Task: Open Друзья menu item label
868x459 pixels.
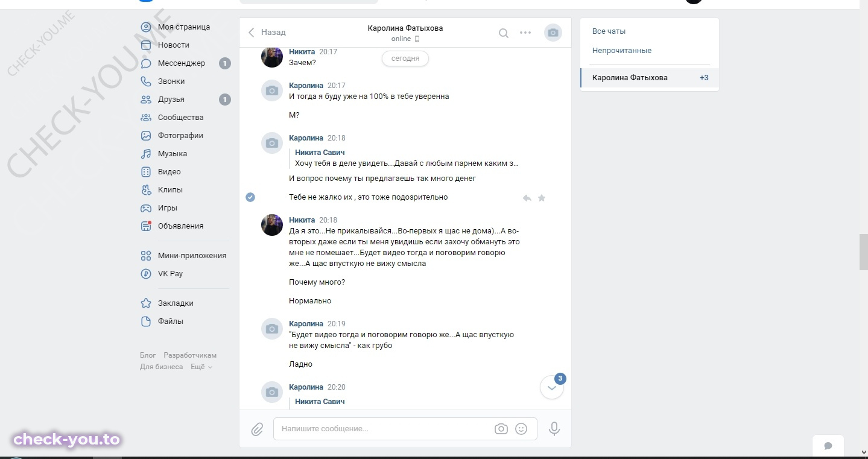Action: 171,100
